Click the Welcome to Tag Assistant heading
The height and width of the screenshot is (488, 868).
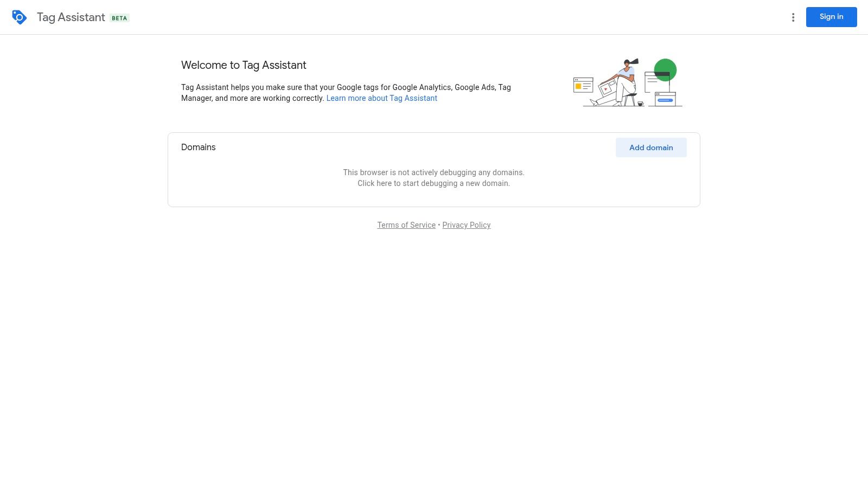pos(244,65)
